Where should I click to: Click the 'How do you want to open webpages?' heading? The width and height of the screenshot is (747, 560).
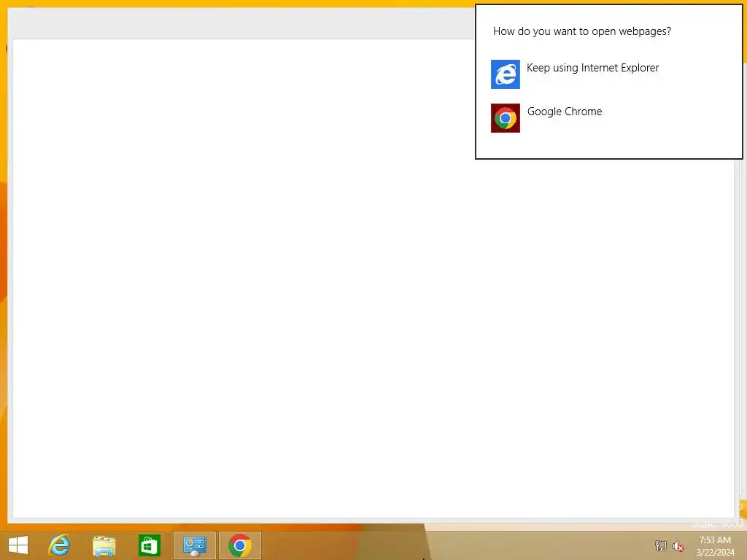(581, 31)
